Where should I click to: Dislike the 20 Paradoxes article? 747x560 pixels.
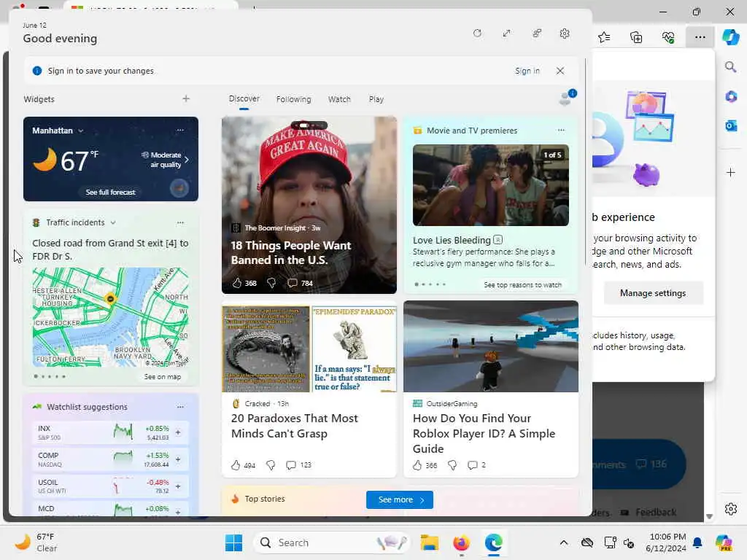pyautogui.click(x=271, y=464)
